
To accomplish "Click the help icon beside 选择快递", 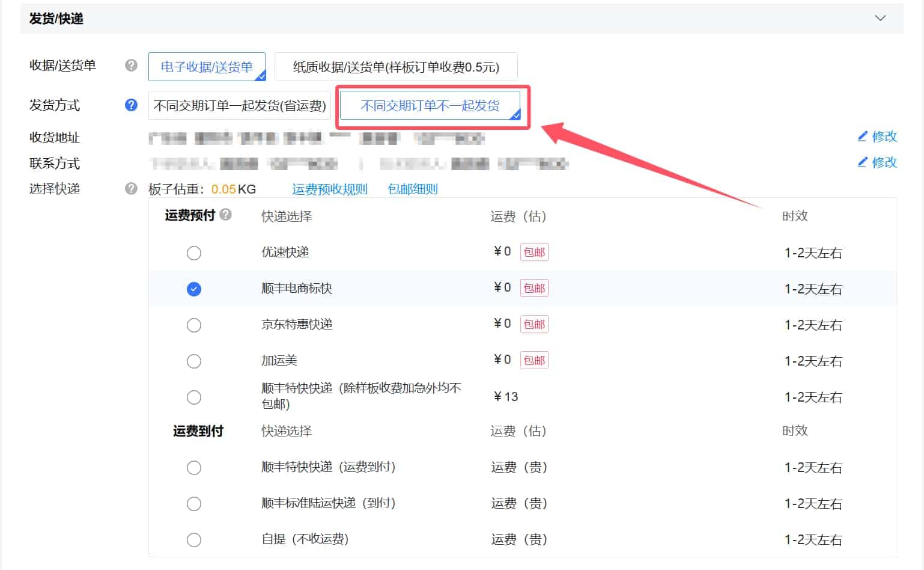I will pyautogui.click(x=131, y=188).
